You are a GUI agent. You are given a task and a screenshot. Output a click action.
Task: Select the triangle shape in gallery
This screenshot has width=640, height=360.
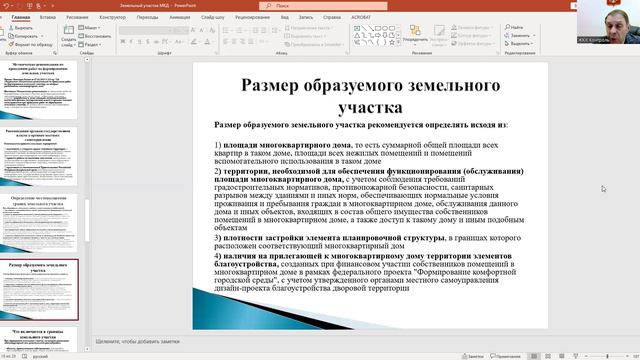(x=357, y=36)
